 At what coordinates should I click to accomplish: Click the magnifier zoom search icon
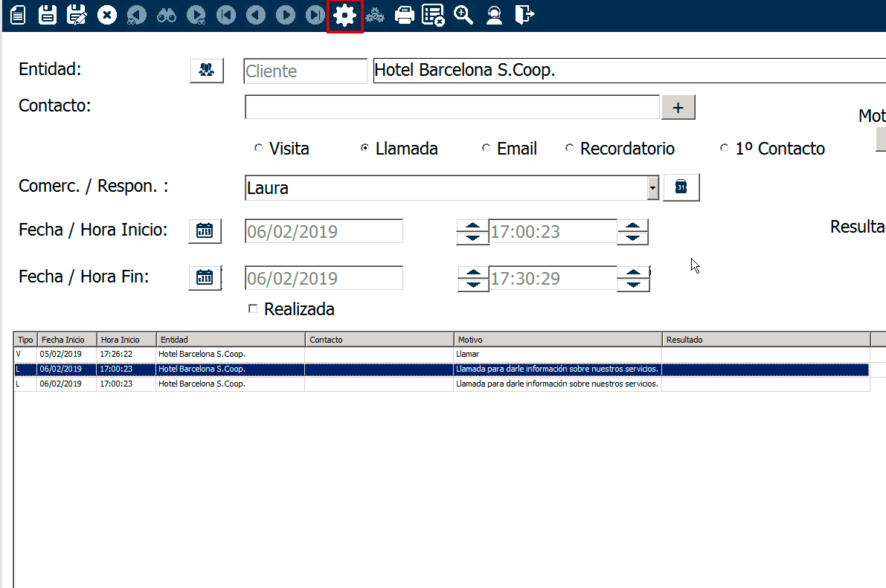tap(463, 15)
